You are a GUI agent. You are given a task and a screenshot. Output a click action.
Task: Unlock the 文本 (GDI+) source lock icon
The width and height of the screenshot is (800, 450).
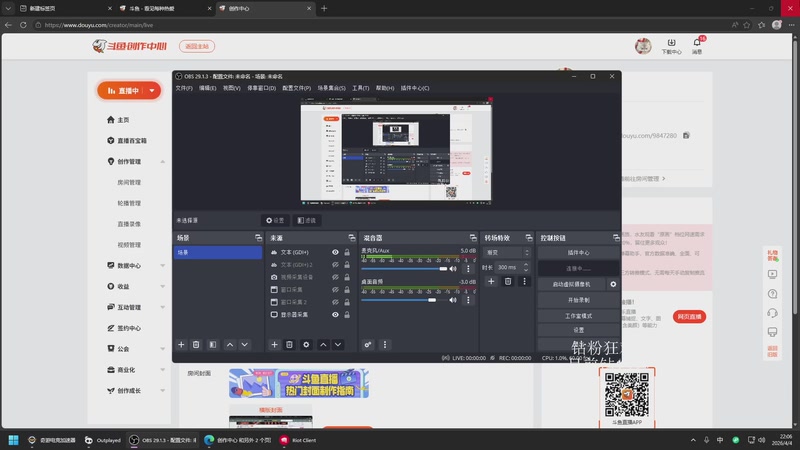tap(347, 252)
